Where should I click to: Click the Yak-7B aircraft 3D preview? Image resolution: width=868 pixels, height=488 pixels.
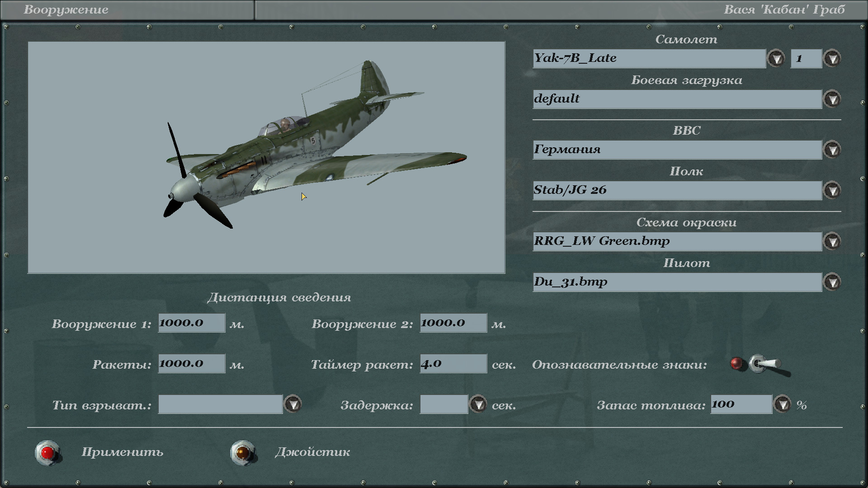(x=289, y=149)
